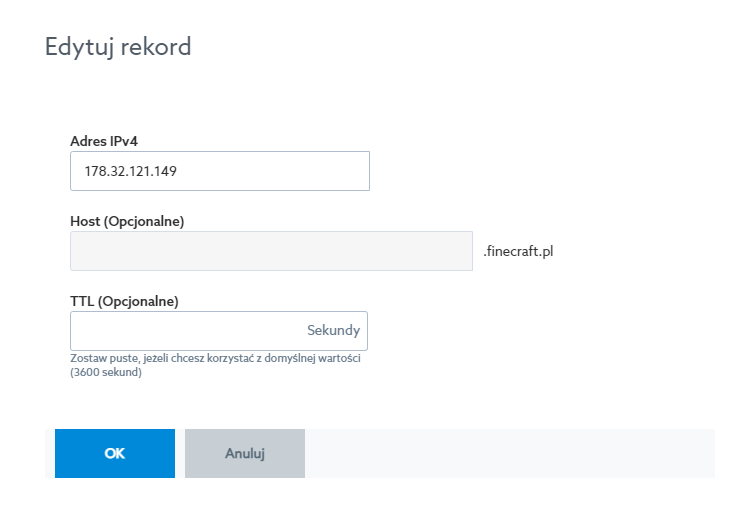Click the Adres IPv4 input field
732x520 pixels.
[x=220, y=171]
